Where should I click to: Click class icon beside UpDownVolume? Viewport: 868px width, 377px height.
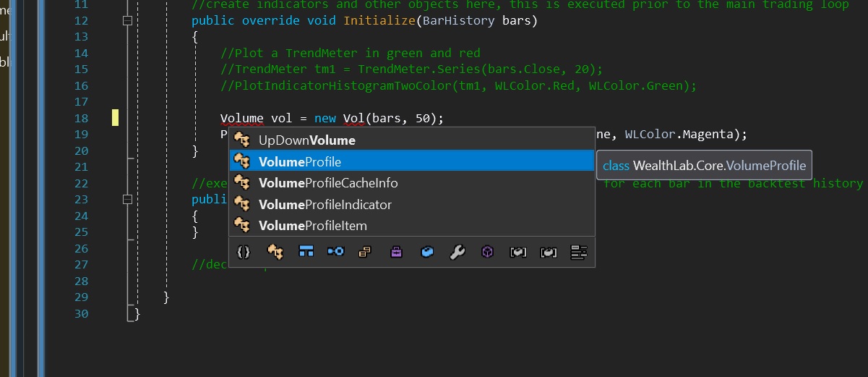point(242,140)
